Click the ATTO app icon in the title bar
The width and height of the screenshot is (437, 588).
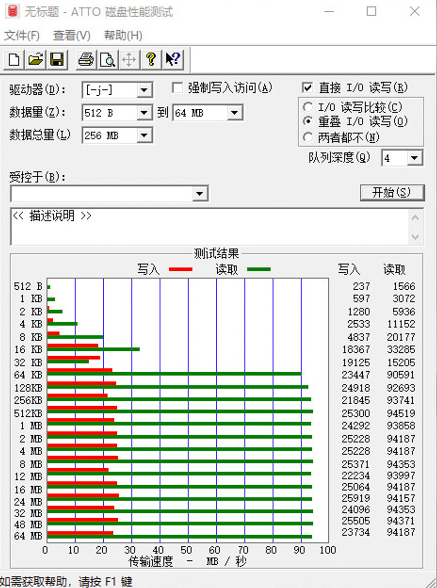pos(12,12)
